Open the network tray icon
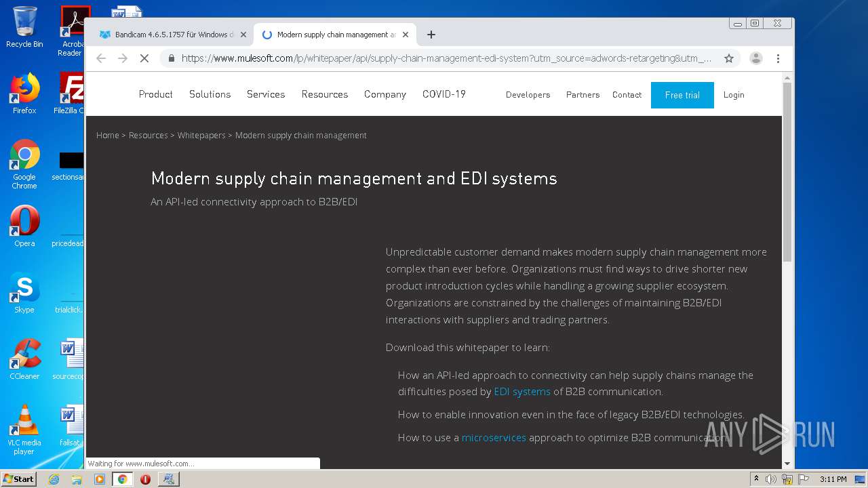This screenshot has height=488, width=868. 787,479
